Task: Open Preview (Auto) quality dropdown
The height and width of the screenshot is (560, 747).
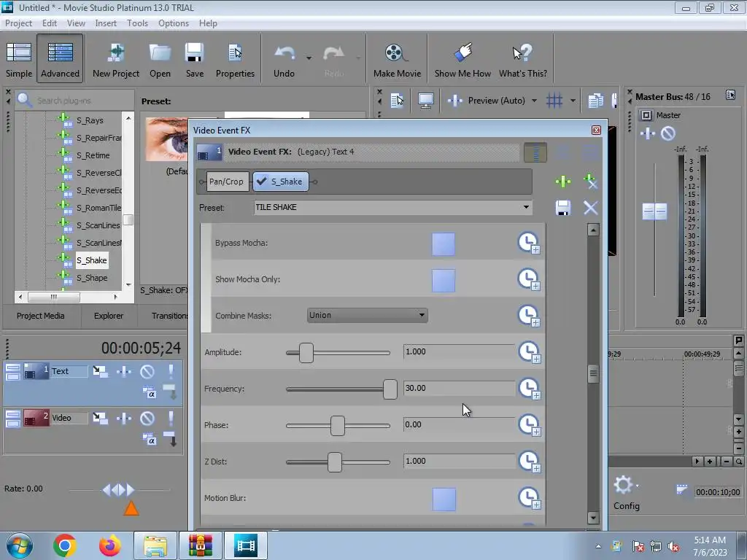Action: [534, 101]
